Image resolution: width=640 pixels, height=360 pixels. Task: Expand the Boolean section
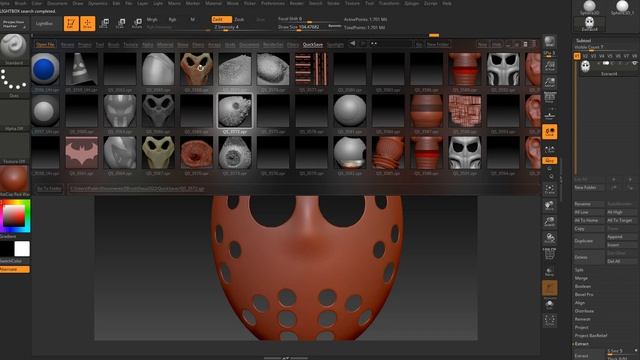click(583, 286)
